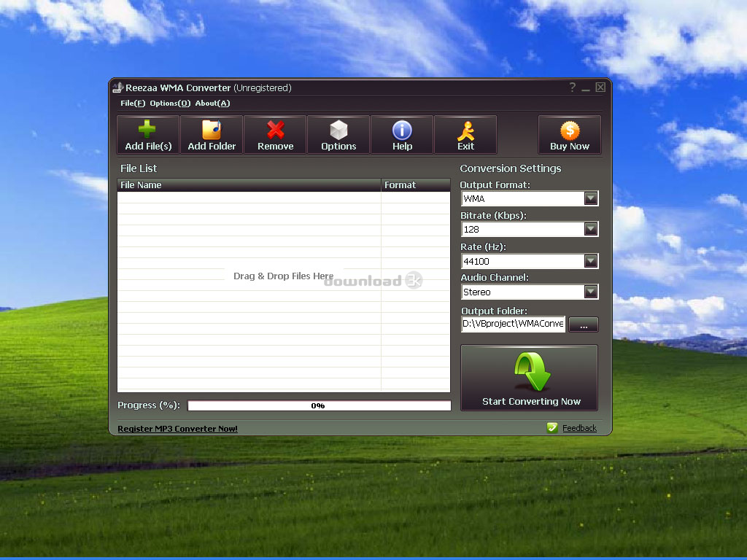This screenshot has width=747, height=560.
Task: Click the question mark title bar button
Action: [x=572, y=87]
